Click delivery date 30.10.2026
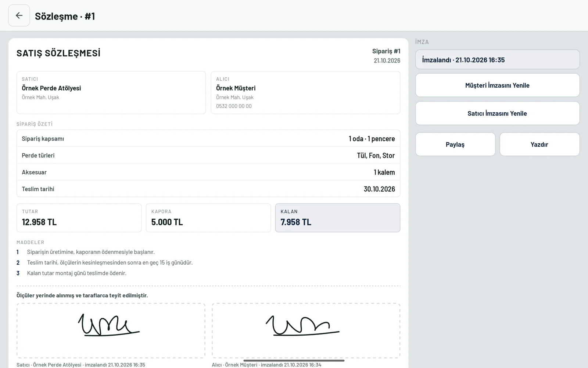The height and width of the screenshot is (368, 588). click(x=379, y=189)
